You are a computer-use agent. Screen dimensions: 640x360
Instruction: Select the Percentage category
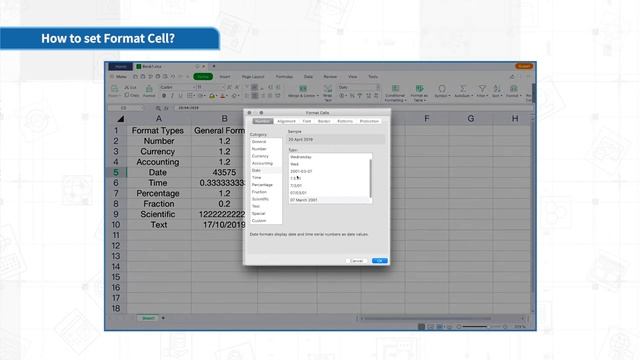(266, 185)
